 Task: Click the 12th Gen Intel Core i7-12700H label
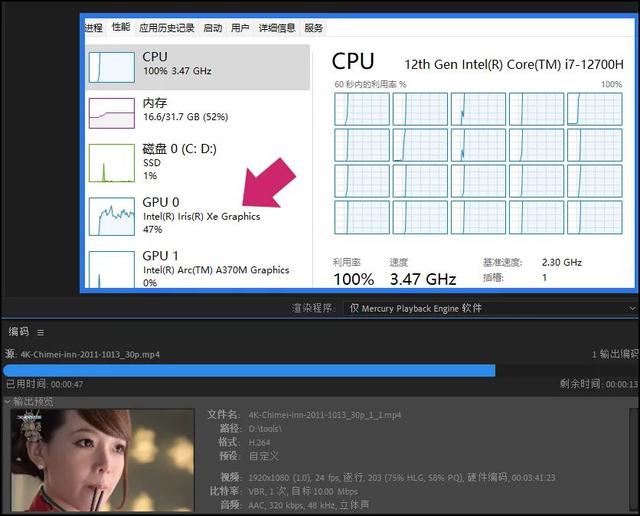tap(514, 64)
